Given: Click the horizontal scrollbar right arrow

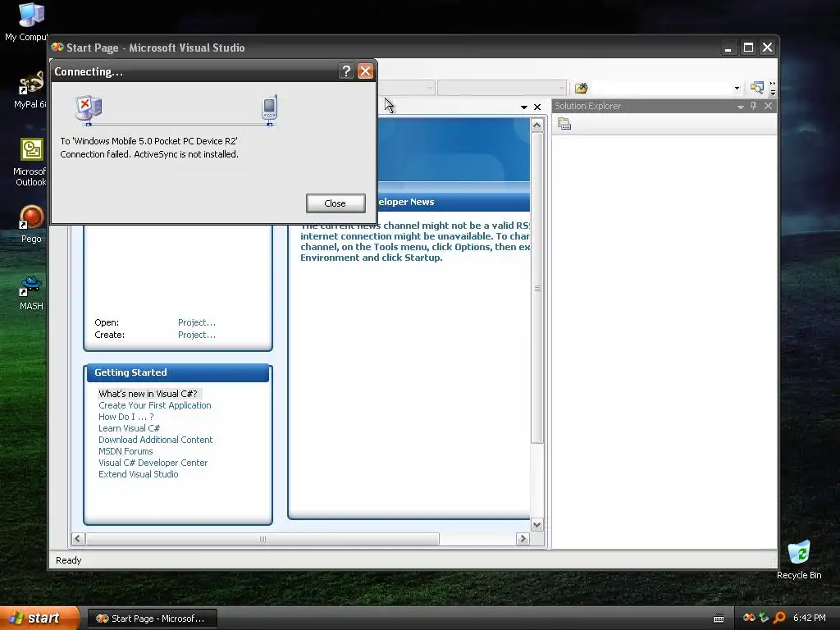Looking at the screenshot, I should point(523,539).
